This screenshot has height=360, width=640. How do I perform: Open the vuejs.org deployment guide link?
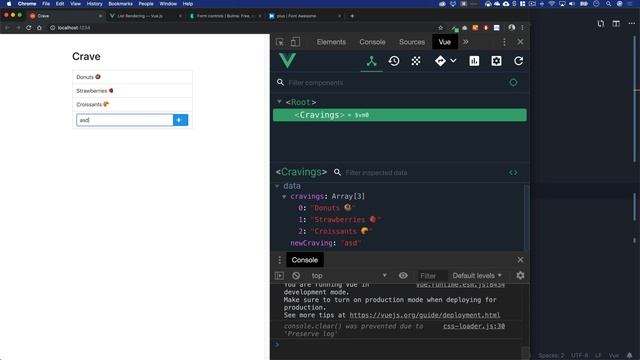pos(424,315)
